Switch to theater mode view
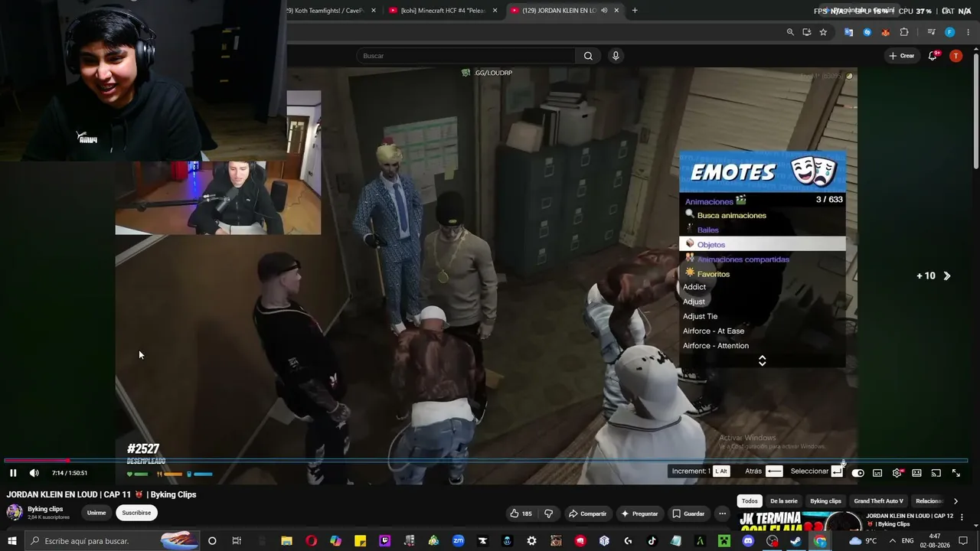This screenshot has height=551, width=980. click(x=916, y=473)
